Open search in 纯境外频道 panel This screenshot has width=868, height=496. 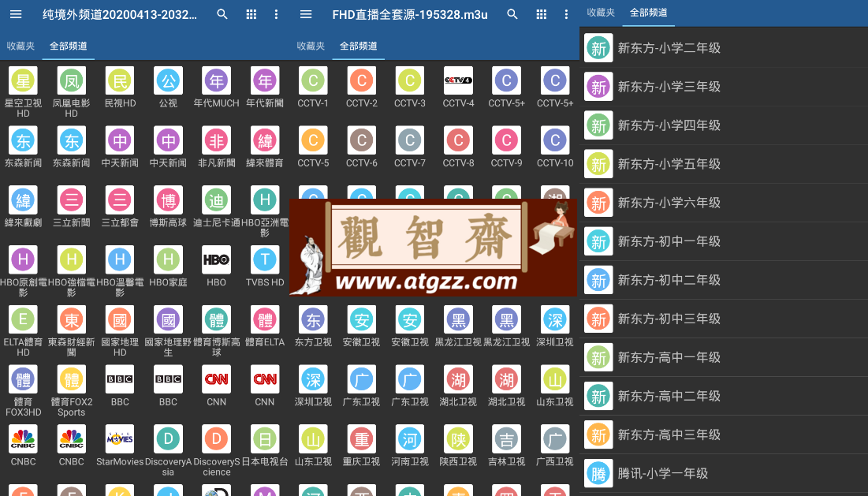222,14
